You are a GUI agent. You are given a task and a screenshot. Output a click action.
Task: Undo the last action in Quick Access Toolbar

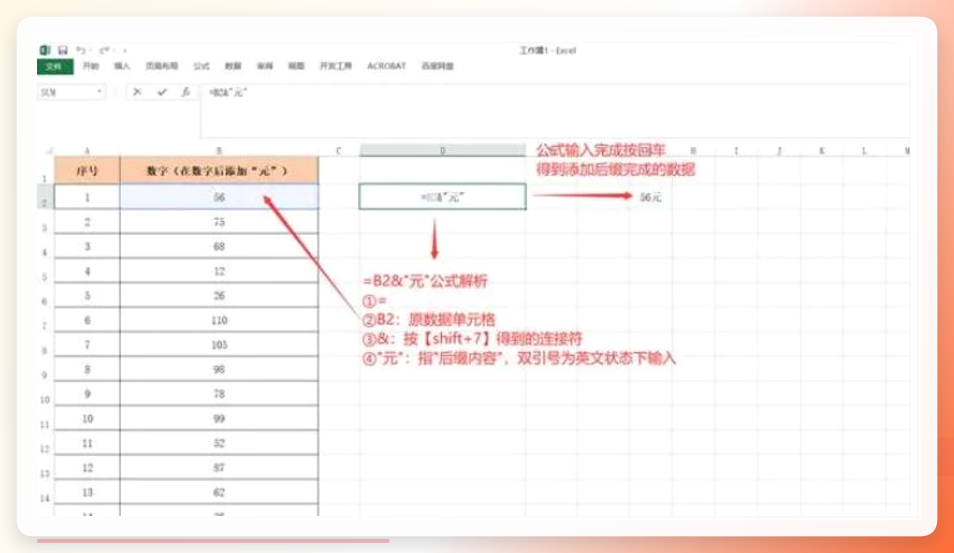(x=81, y=50)
